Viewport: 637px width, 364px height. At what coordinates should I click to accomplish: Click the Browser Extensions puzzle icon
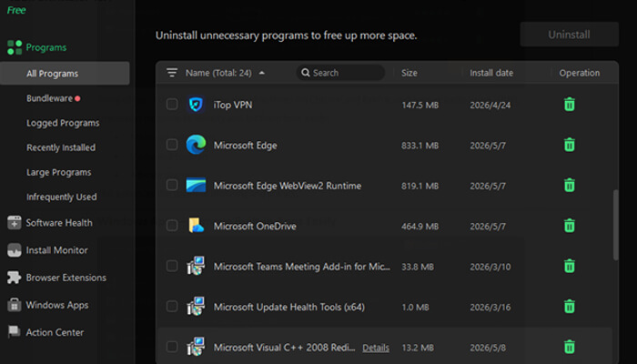15,278
